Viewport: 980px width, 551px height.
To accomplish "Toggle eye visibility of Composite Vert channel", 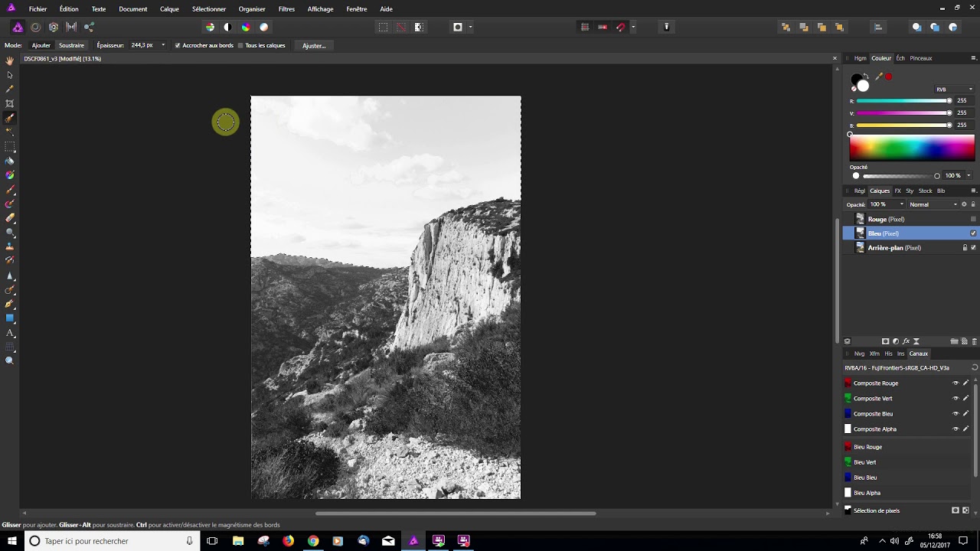I will pyautogui.click(x=955, y=399).
